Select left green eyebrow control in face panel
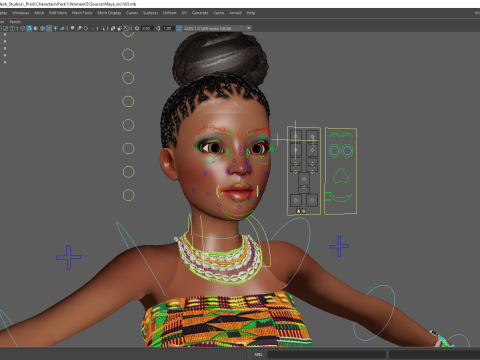The height and width of the screenshot is (360, 480). [x=334, y=135]
